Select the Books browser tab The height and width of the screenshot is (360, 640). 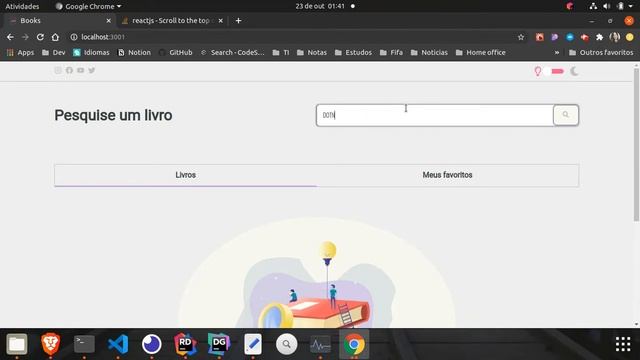click(x=60, y=20)
